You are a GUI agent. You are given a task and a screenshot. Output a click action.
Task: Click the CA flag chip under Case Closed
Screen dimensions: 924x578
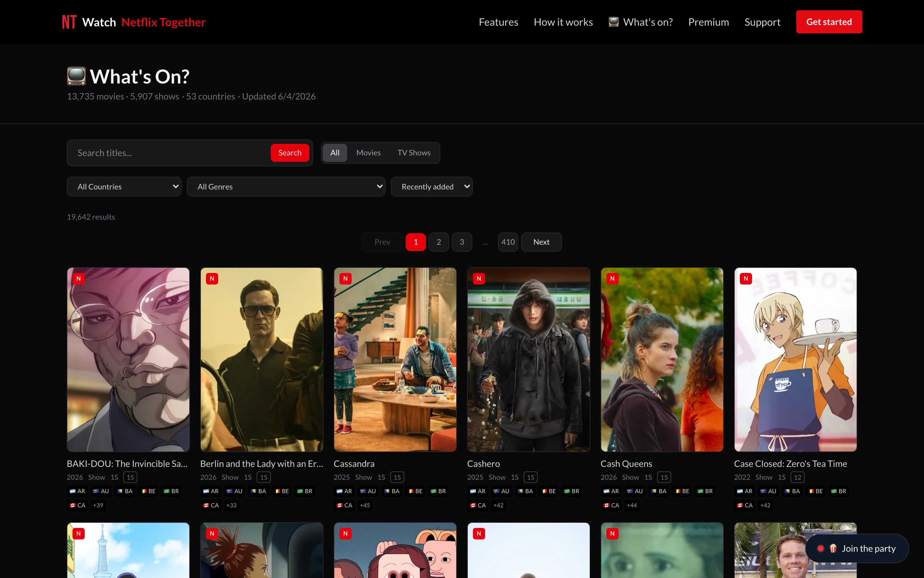click(745, 505)
